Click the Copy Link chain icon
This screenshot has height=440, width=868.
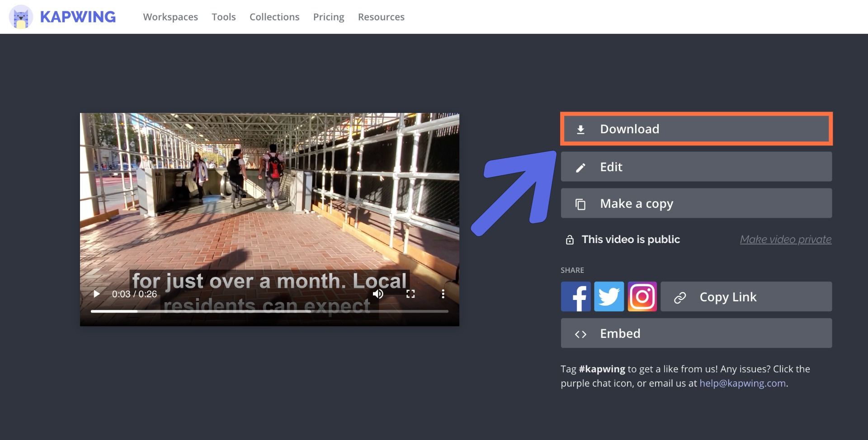(x=679, y=297)
